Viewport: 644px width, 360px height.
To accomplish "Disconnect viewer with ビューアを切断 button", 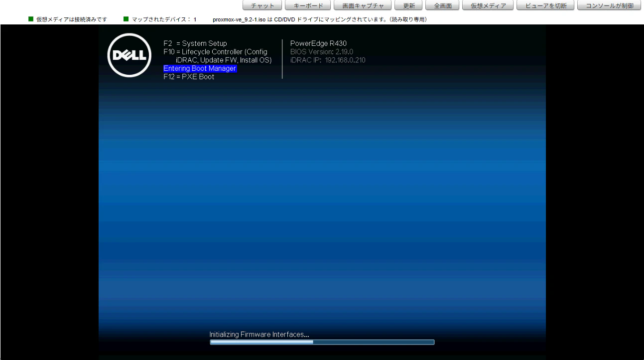I will tap(546, 6).
